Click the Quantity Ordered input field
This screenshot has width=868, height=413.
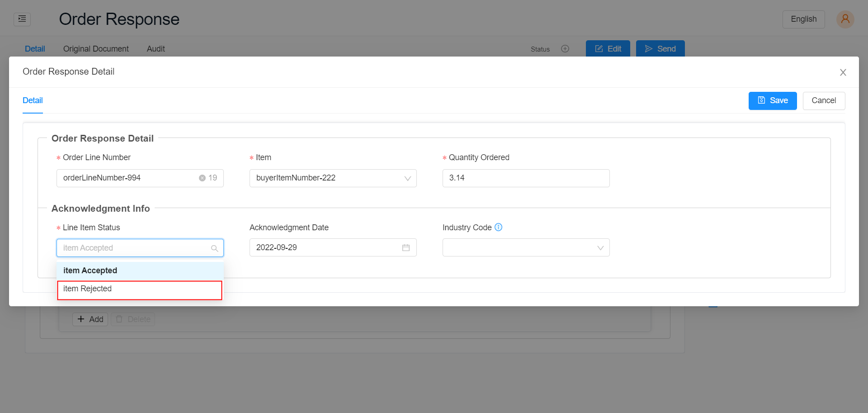[x=526, y=178]
